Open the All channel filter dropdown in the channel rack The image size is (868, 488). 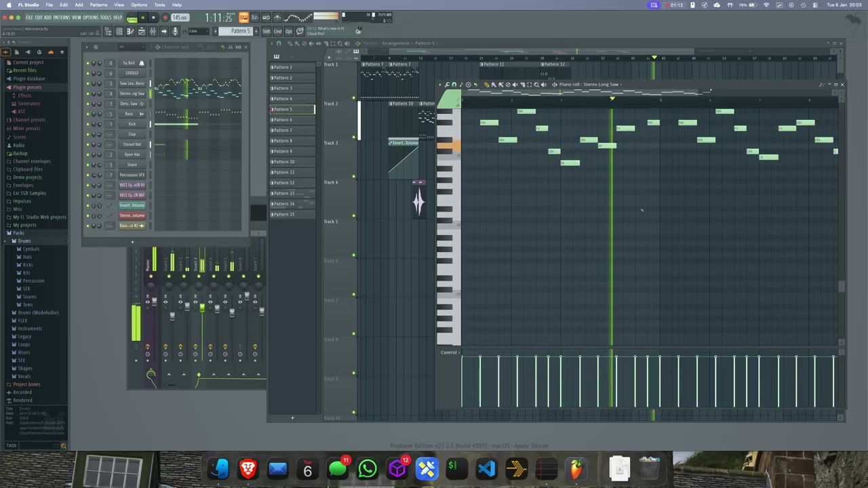pos(132,47)
